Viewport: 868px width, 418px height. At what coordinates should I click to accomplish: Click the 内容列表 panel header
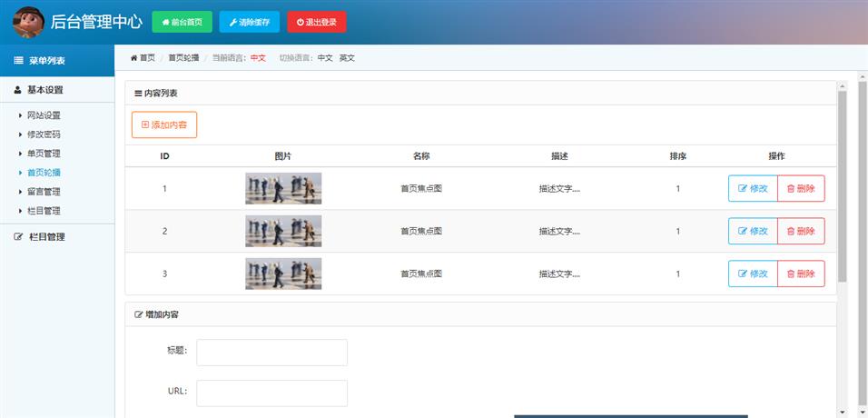point(480,93)
